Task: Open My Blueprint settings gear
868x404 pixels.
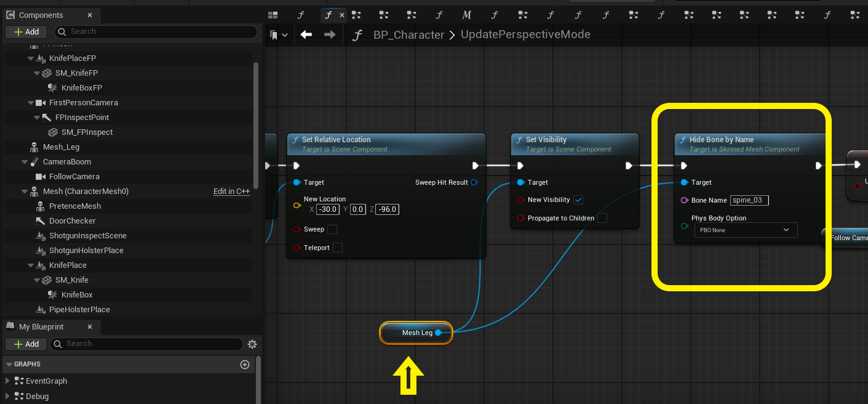Action: tap(252, 344)
